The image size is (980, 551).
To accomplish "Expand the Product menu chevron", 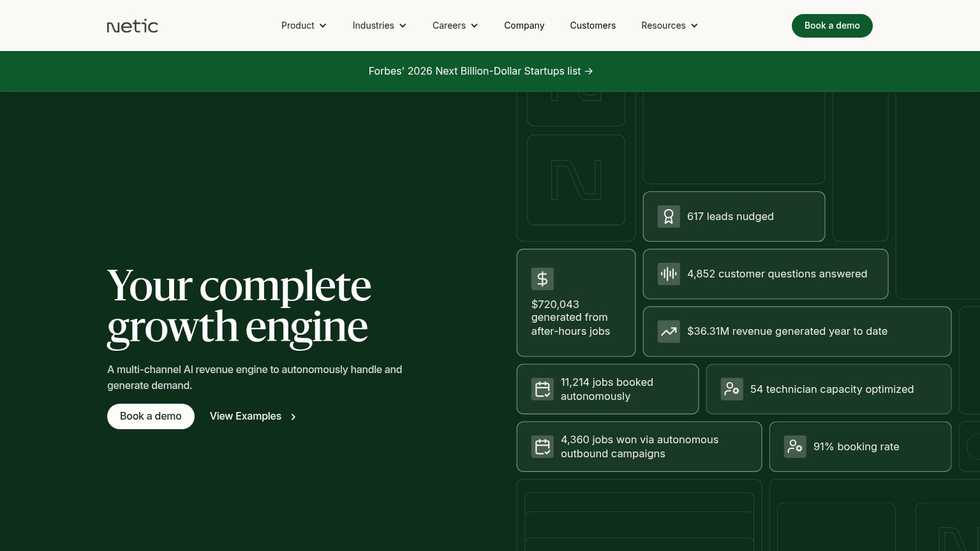I will click(x=323, y=26).
